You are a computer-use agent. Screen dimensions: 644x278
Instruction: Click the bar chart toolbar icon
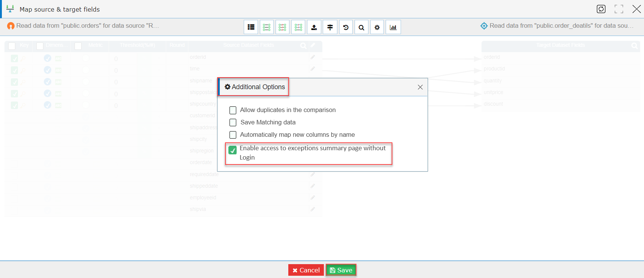[x=393, y=27]
